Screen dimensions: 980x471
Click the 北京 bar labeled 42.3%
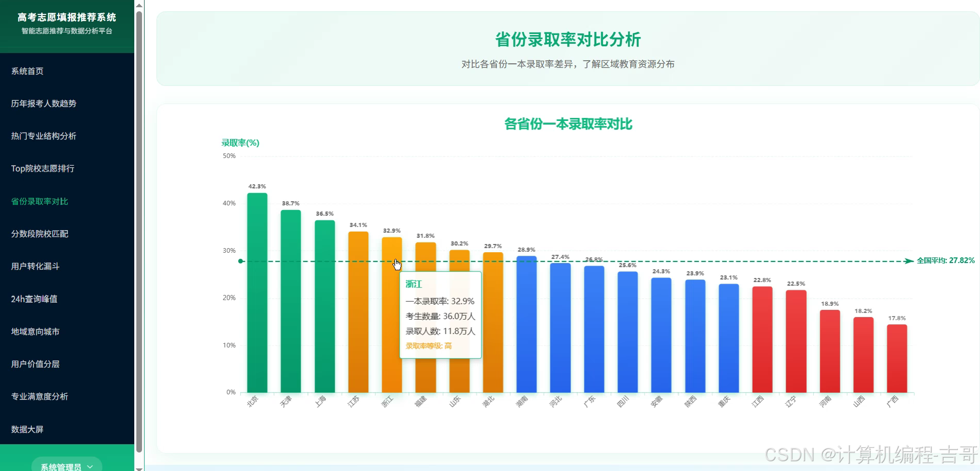(x=257, y=292)
